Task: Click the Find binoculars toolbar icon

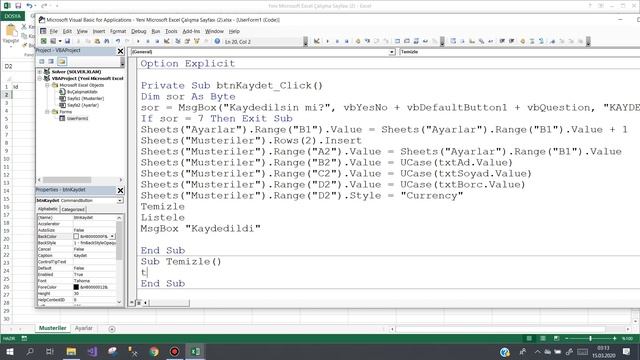Action: click(107, 41)
